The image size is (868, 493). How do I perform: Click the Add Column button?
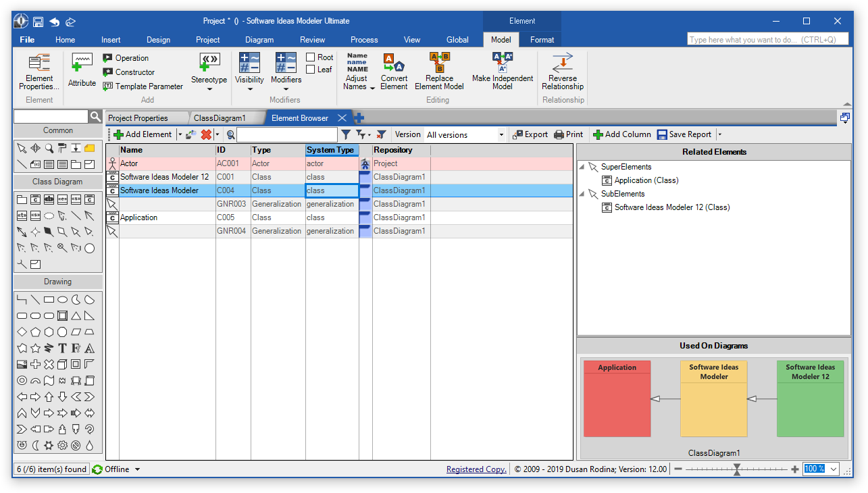621,134
